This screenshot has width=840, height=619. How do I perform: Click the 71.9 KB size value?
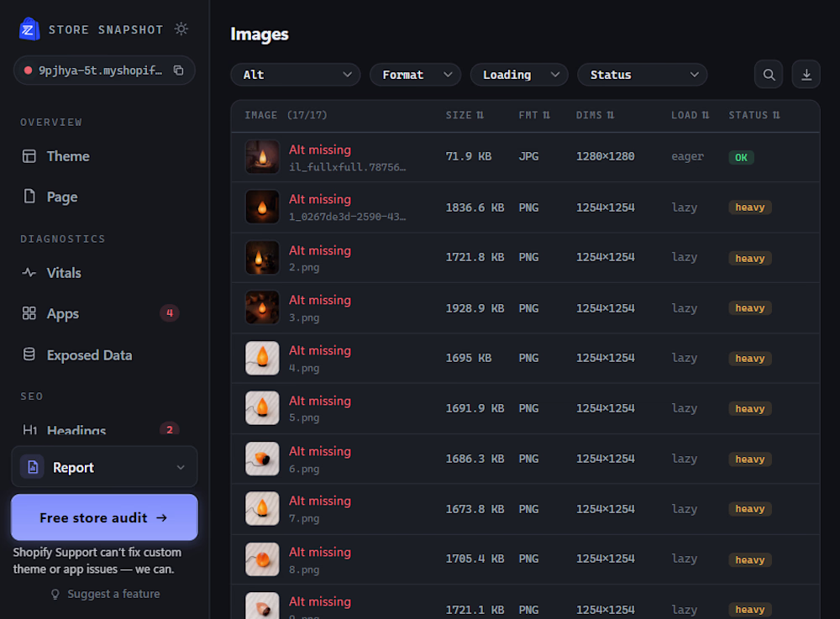(469, 156)
